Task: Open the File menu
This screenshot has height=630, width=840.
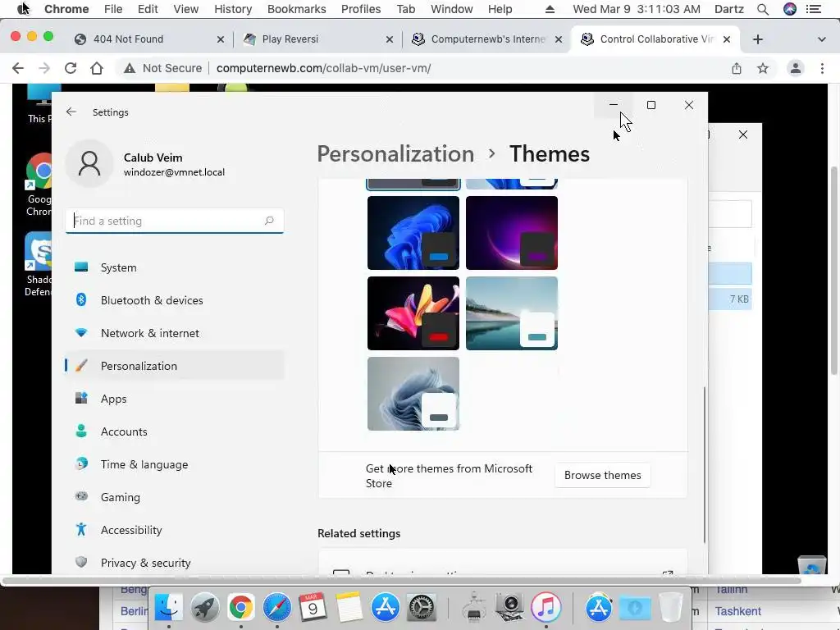Action: 113,9
